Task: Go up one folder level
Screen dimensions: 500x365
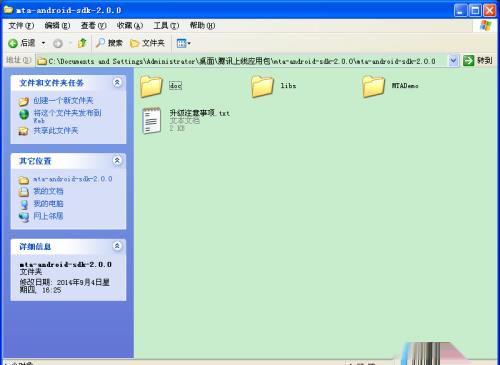Action: (82, 43)
